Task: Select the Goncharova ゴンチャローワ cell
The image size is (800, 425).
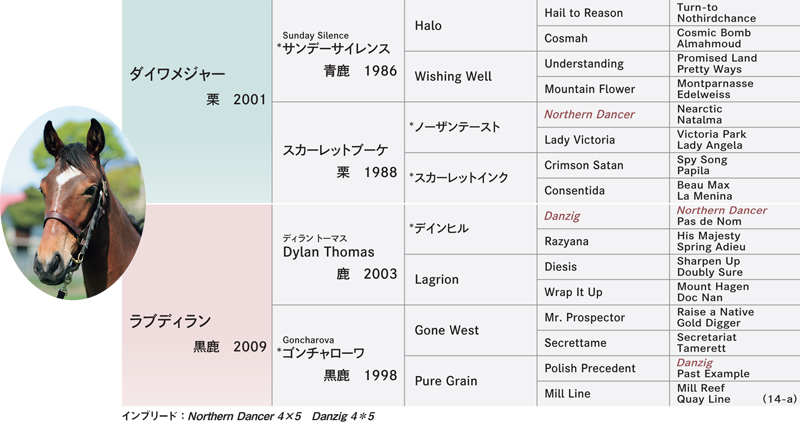Action: [339, 356]
